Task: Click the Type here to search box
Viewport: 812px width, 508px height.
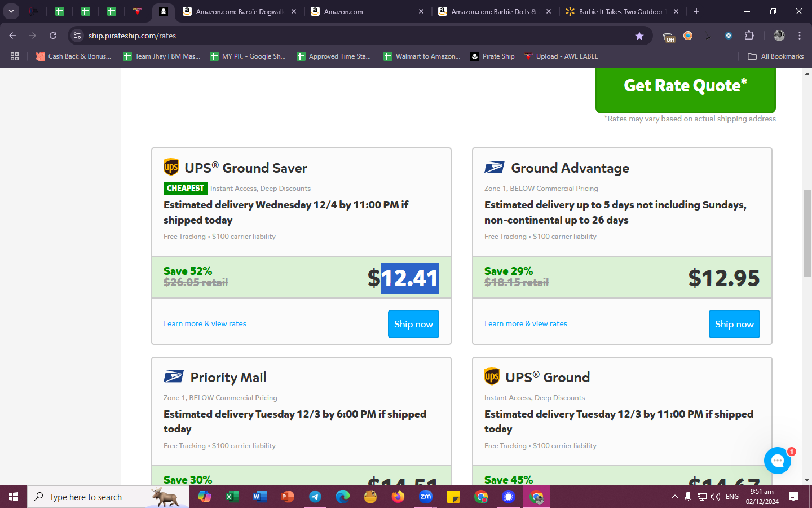Action: pos(108,497)
